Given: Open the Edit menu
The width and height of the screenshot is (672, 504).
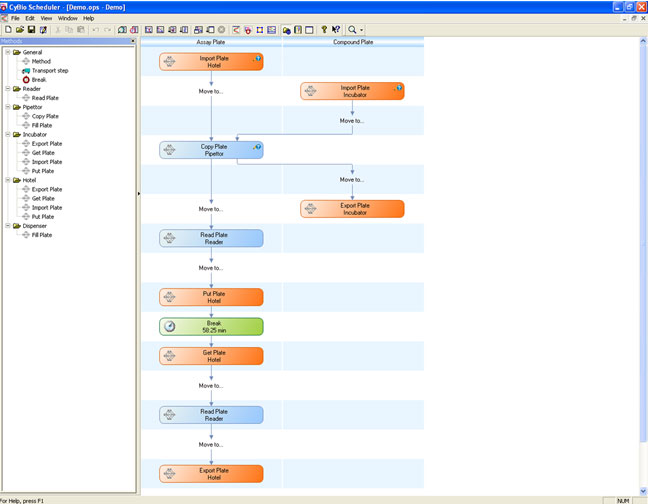Looking at the screenshot, I should (x=30, y=18).
